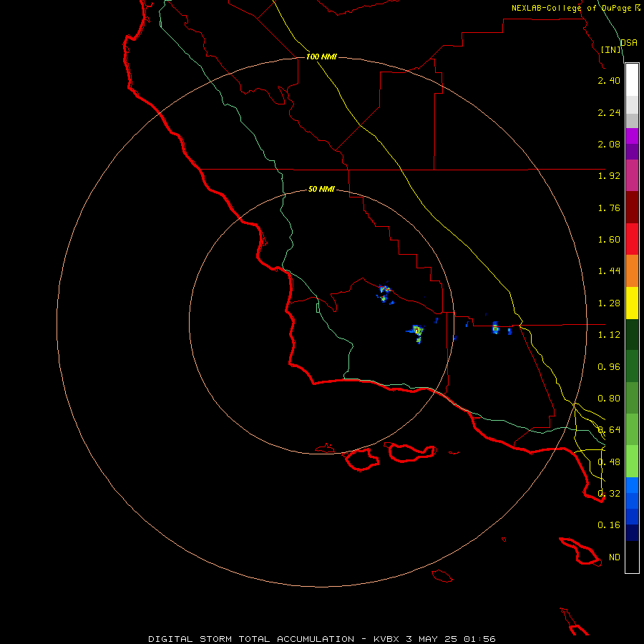Click the 2.24 legend value
The height and width of the screenshot is (644, 644).
tap(609, 112)
